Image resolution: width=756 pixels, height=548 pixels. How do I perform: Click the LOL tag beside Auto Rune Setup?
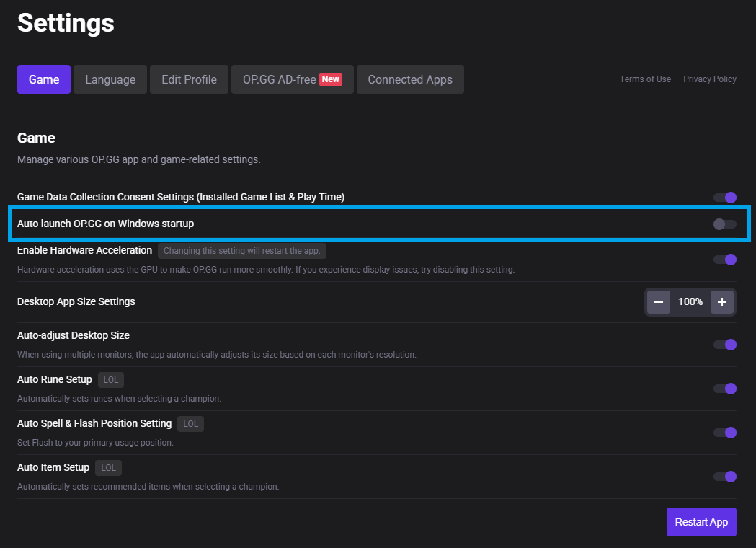(111, 380)
